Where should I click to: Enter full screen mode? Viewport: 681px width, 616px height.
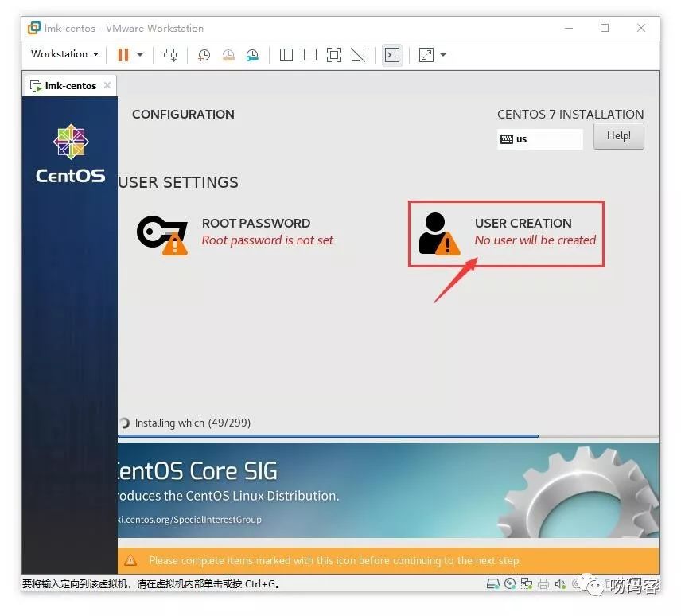[x=333, y=55]
